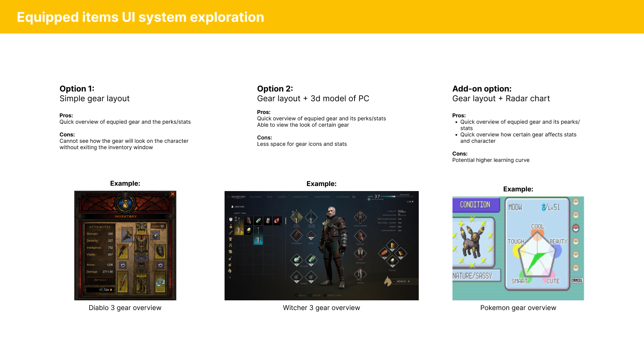Open the Roach horse panel
Screen dimensions: 644x362
401,282
